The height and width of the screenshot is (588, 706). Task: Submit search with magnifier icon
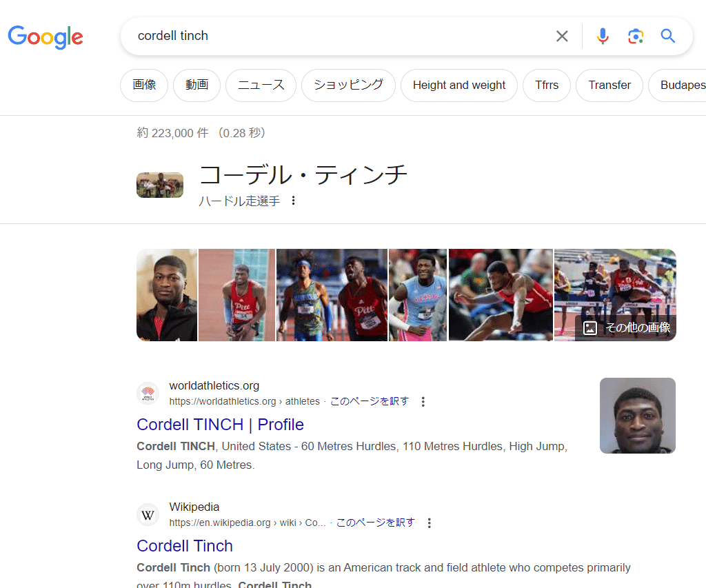click(x=667, y=36)
